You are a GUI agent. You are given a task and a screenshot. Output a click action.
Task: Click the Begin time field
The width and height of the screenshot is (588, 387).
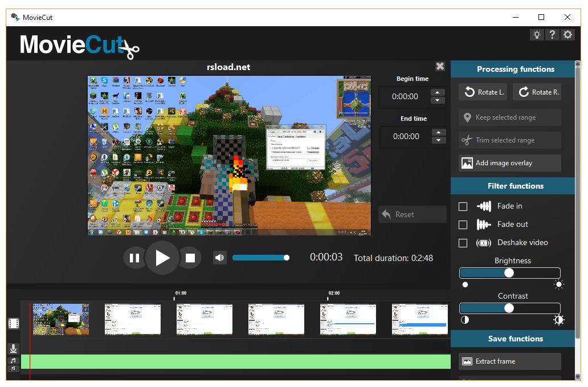(405, 96)
